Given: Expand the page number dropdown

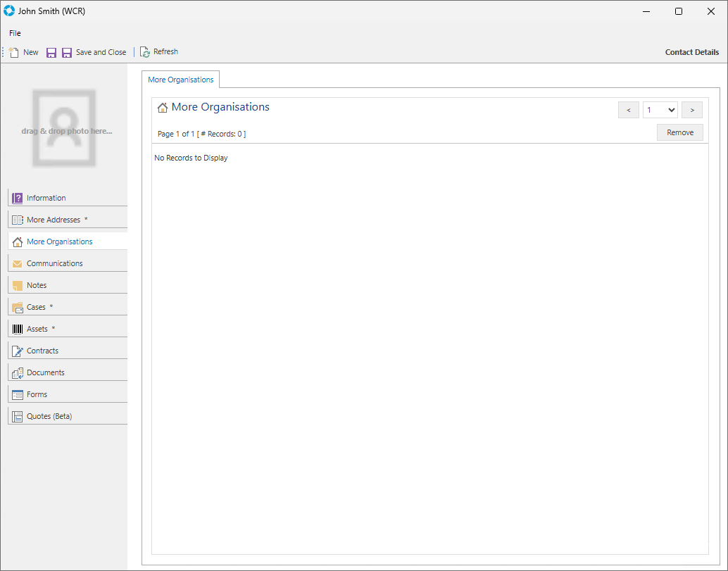Looking at the screenshot, I should click(660, 110).
